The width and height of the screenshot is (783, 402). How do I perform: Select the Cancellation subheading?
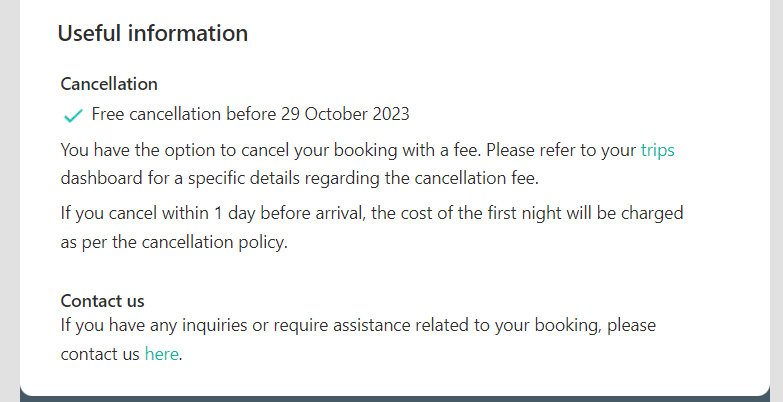(x=109, y=84)
